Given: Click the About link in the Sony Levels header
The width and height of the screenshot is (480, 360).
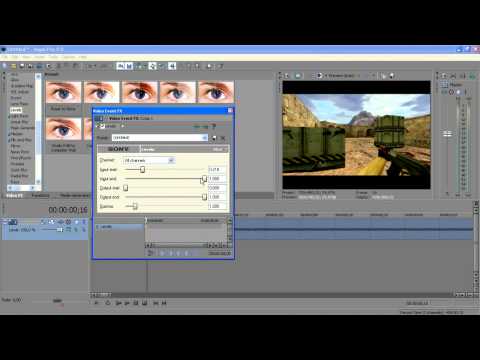Looking at the screenshot, I should 218,149.
